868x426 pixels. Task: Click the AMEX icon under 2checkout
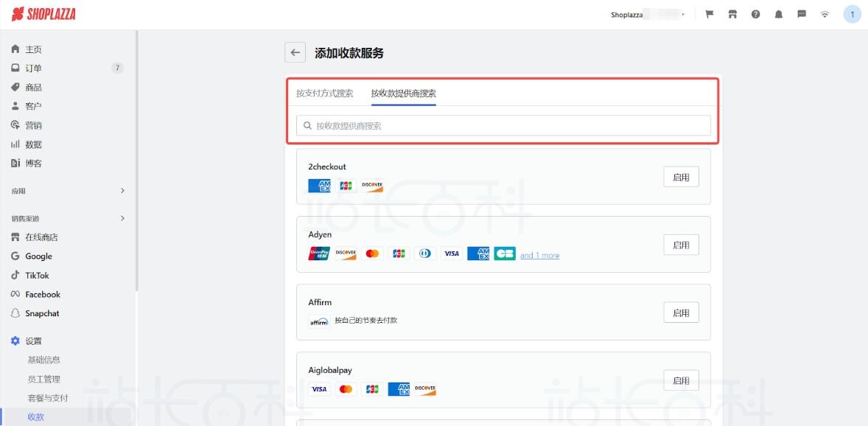coord(319,186)
